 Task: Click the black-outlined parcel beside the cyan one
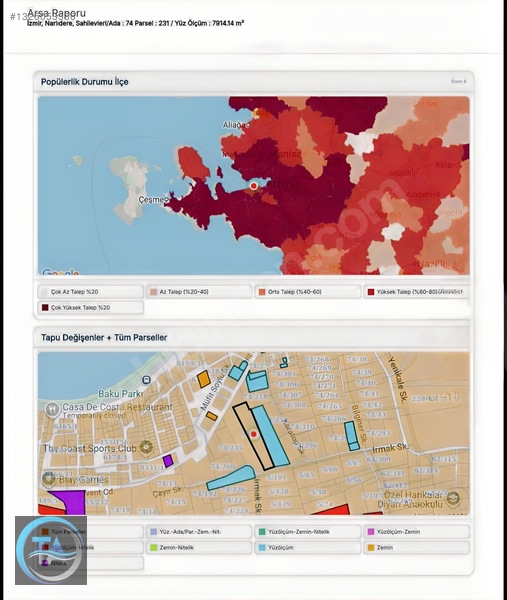pyautogui.click(x=253, y=436)
